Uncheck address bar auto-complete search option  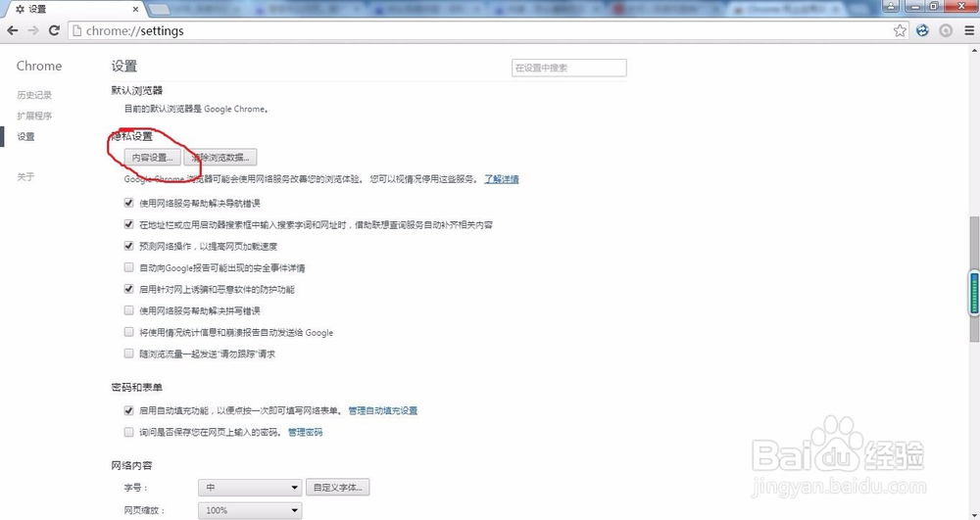pos(128,224)
